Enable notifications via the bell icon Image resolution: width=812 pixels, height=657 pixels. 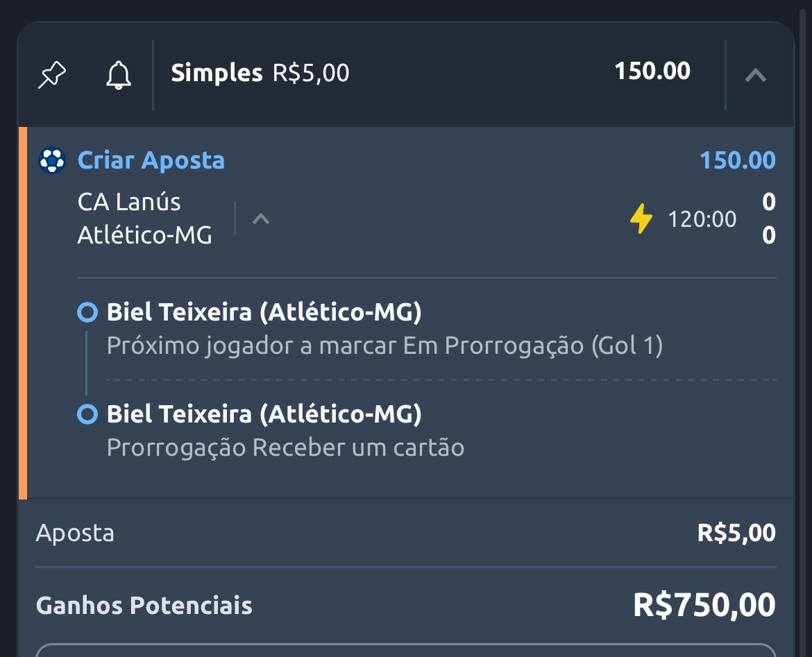119,75
